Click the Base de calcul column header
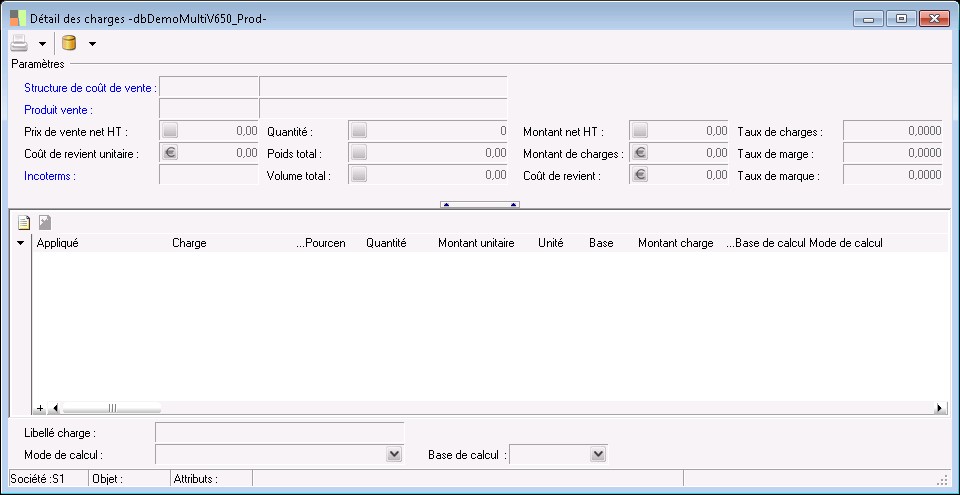Screen dimensions: 960x495 point(767,243)
